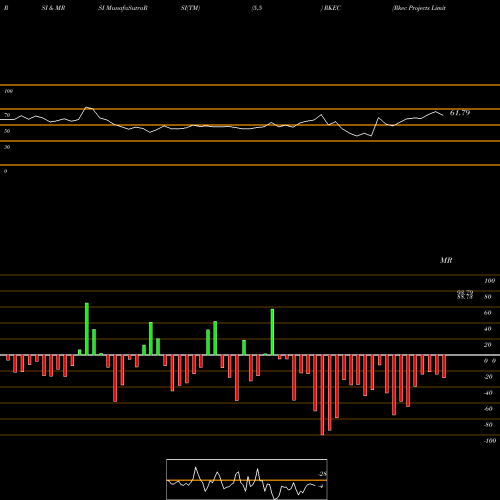Click the MR axis label -60
500x500 pixels.
click(488, 409)
